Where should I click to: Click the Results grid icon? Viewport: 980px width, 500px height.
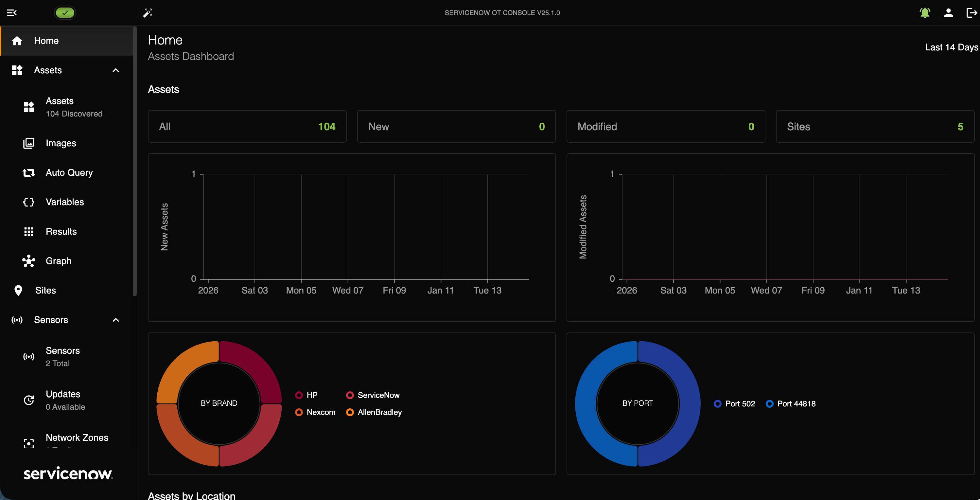(29, 231)
